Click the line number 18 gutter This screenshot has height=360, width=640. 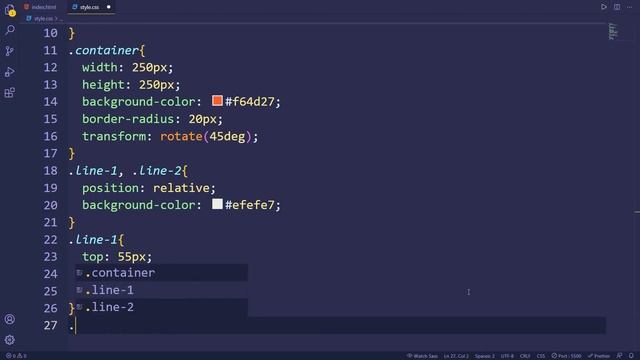50,170
